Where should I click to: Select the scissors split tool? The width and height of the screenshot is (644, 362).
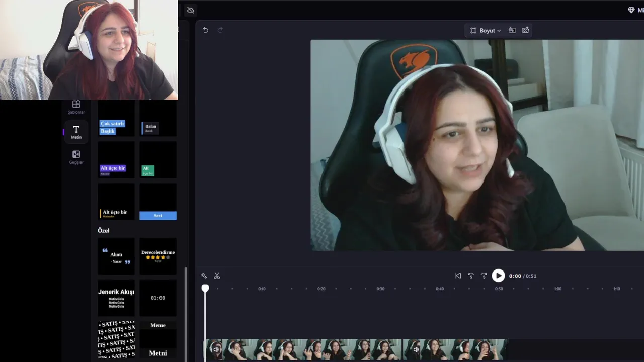pos(217,276)
